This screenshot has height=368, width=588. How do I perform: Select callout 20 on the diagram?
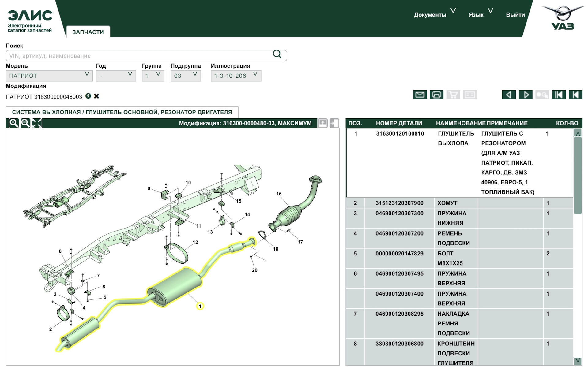click(x=254, y=270)
